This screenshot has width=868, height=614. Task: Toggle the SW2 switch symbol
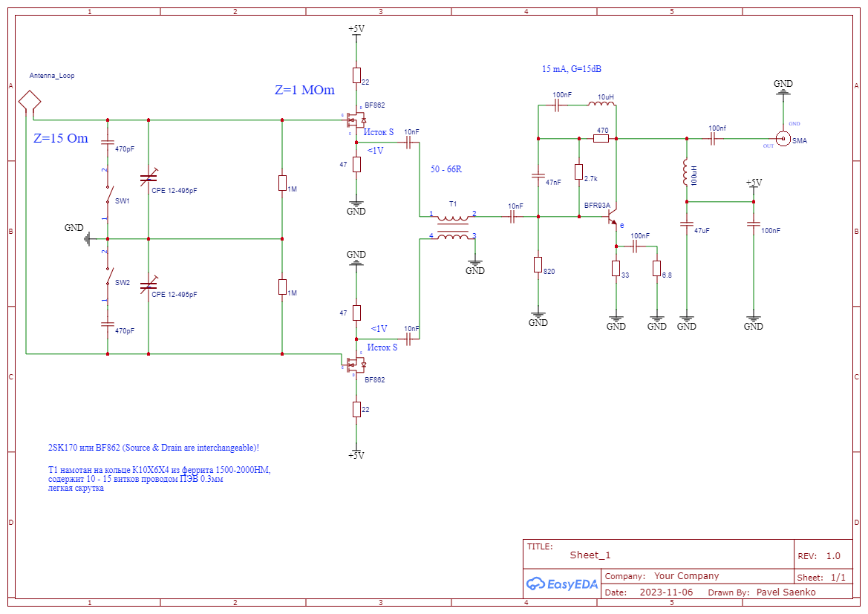[108, 281]
